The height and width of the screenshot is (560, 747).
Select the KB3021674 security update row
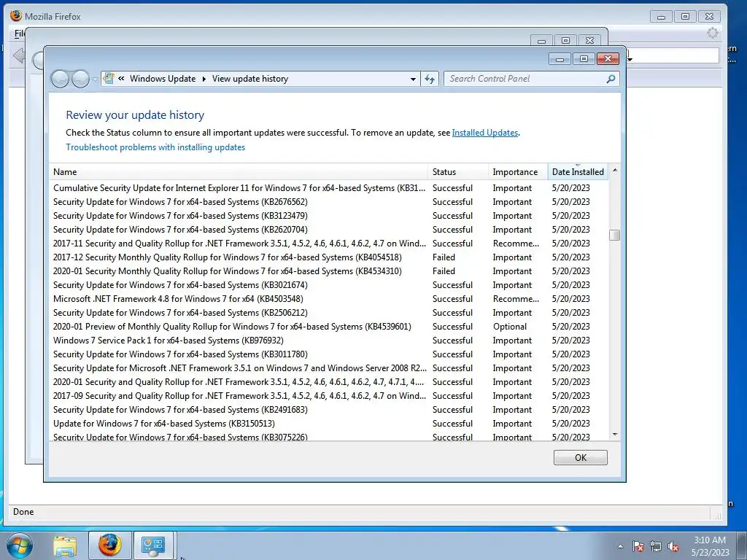(x=329, y=285)
